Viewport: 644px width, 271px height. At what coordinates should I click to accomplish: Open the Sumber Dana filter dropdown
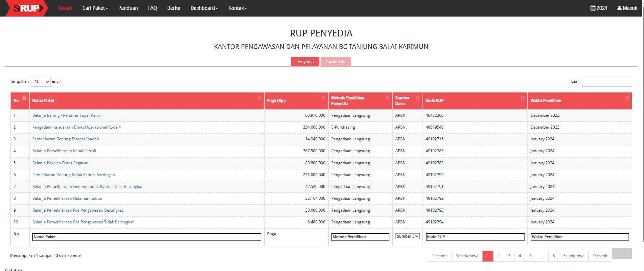tap(407, 237)
